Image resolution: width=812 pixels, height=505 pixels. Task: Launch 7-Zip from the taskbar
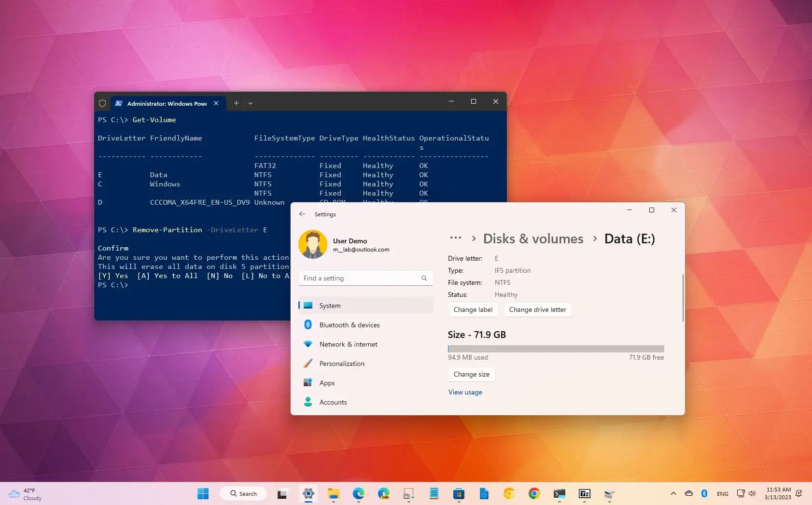click(x=585, y=493)
